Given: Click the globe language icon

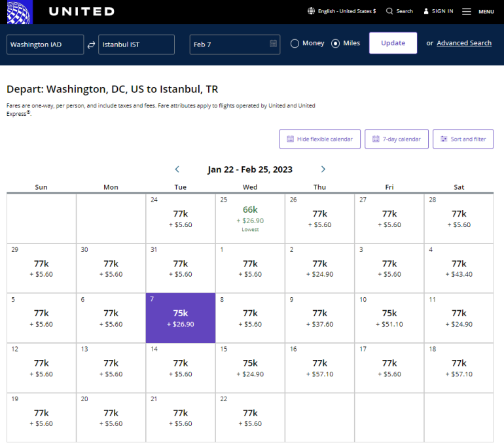Looking at the screenshot, I should pos(311,11).
